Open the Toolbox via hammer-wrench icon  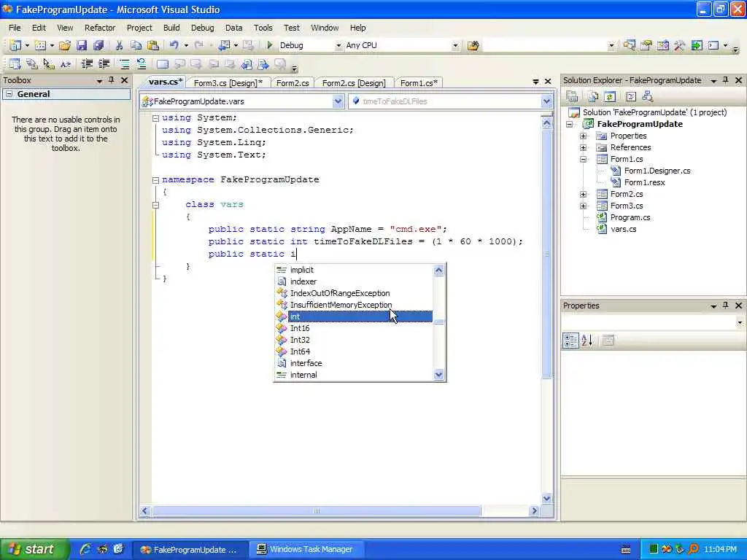pos(679,46)
